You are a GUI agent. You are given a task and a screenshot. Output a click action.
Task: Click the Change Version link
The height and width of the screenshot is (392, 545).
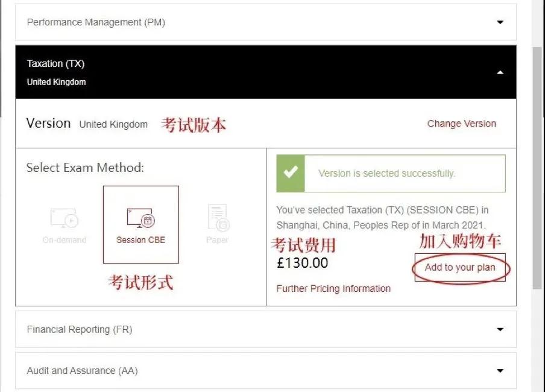click(461, 124)
